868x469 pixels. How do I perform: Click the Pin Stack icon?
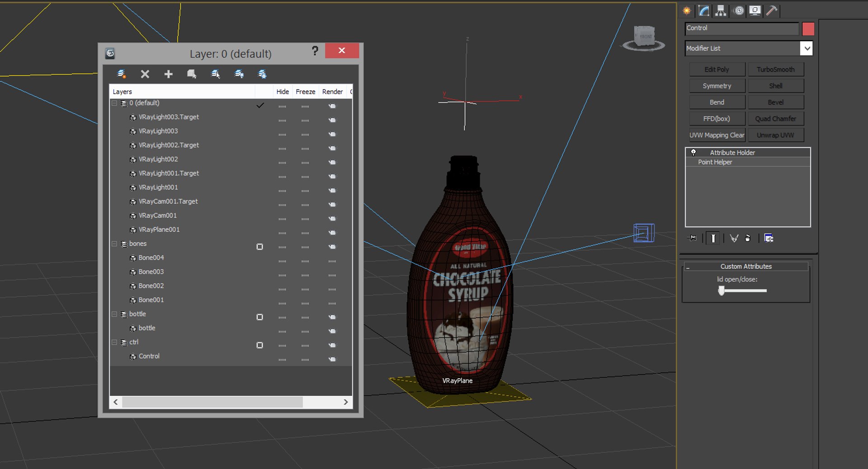(x=692, y=238)
